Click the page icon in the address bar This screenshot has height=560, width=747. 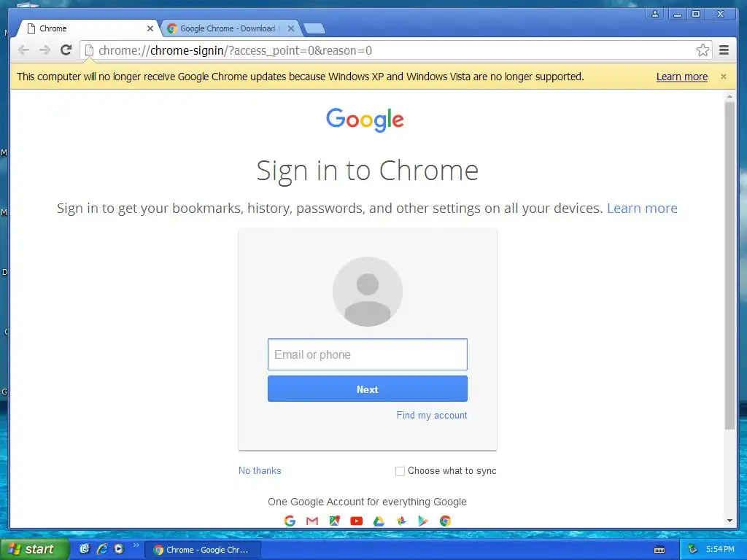pyautogui.click(x=89, y=50)
